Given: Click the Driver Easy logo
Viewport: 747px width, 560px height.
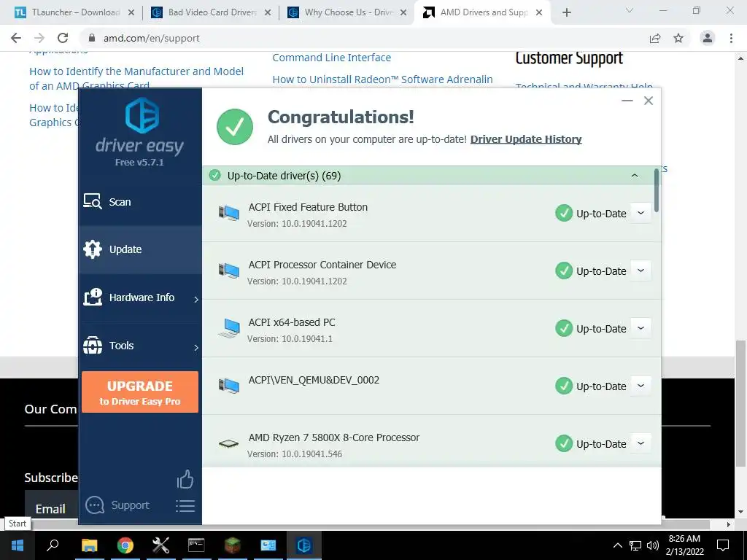Looking at the screenshot, I should (x=142, y=115).
